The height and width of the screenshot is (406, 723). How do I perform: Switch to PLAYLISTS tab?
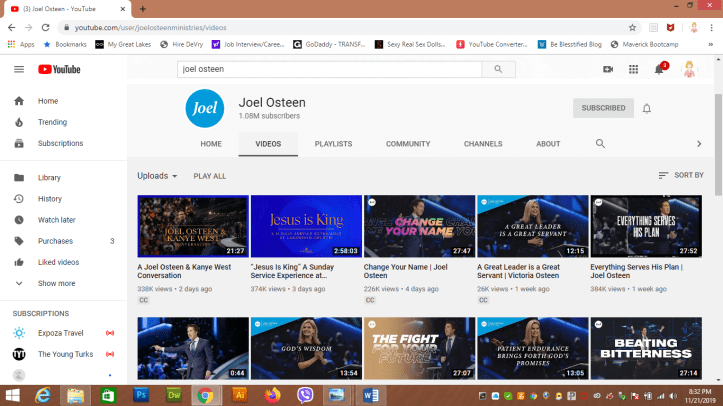click(x=333, y=144)
